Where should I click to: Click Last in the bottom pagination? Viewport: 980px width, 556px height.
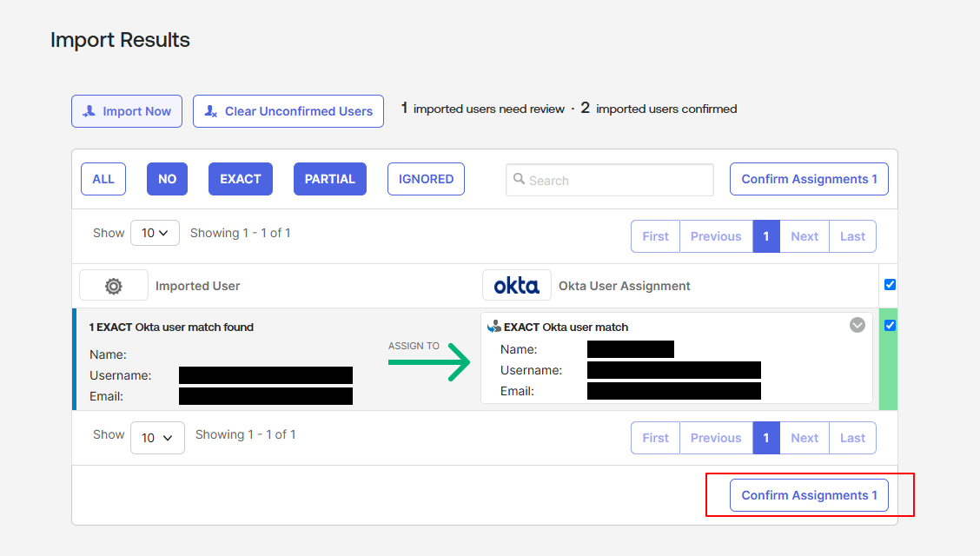[852, 438]
